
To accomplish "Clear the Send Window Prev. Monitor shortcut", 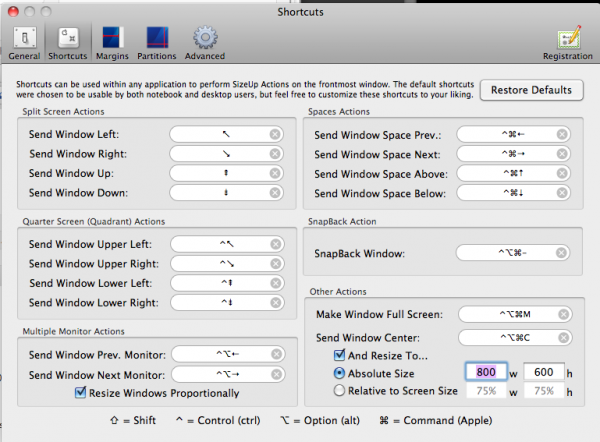I will point(276,354).
